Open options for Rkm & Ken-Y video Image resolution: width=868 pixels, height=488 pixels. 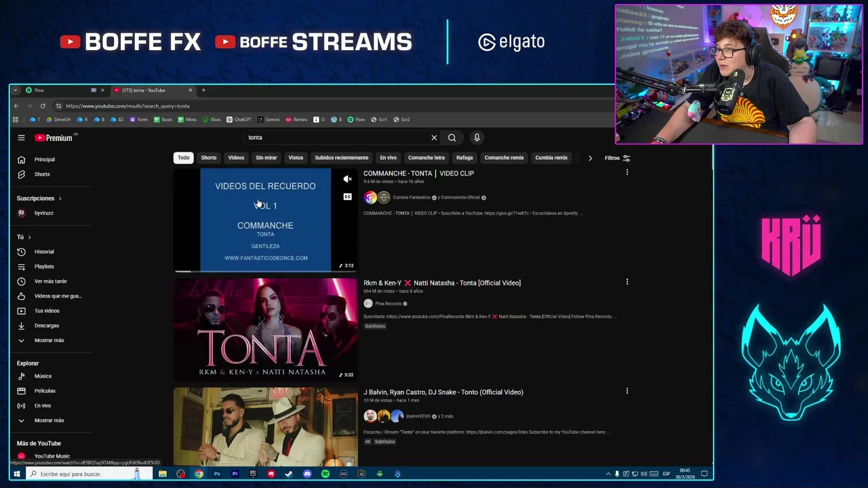point(627,282)
